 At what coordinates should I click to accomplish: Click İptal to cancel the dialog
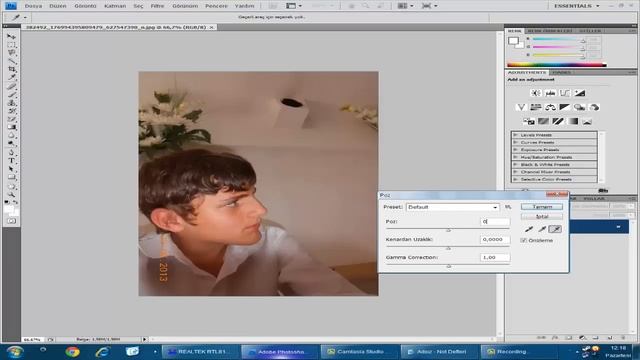pyautogui.click(x=542, y=216)
